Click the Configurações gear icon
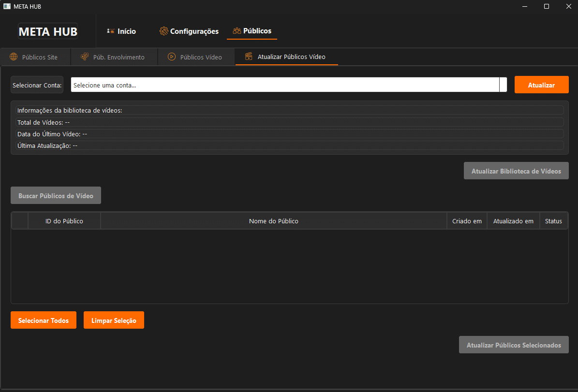578x392 pixels. [x=163, y=31]
